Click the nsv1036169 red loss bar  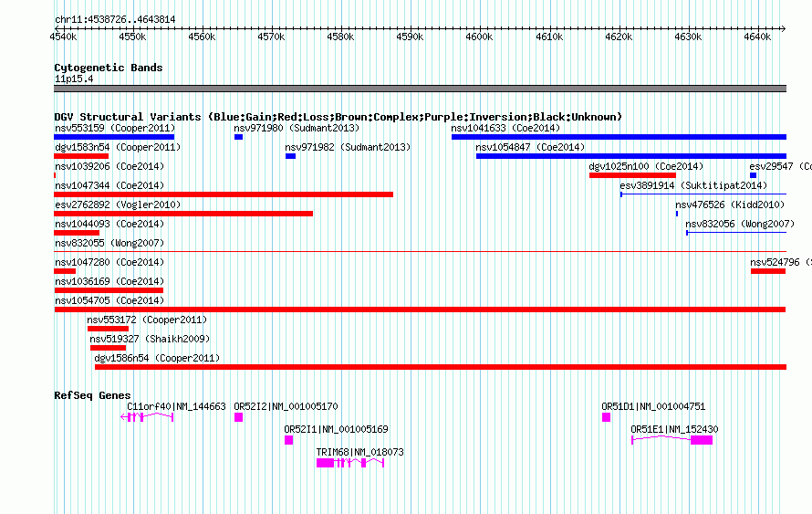109,290
